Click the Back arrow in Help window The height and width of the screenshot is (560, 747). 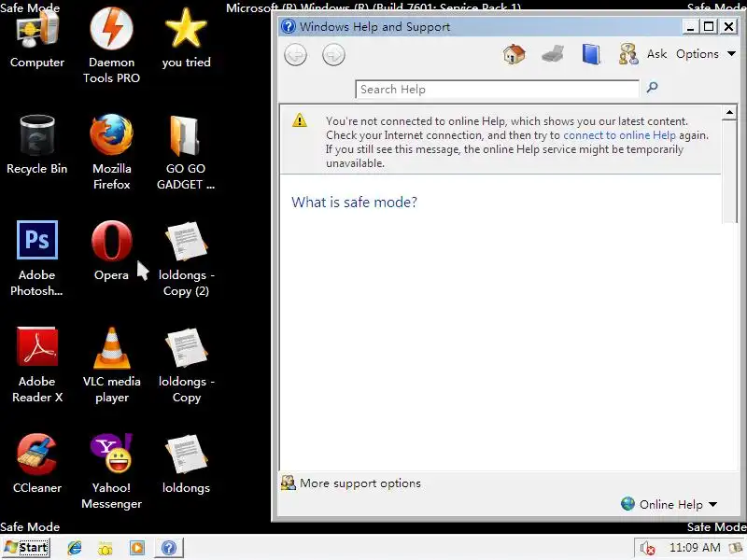click(x=295, y=55)
